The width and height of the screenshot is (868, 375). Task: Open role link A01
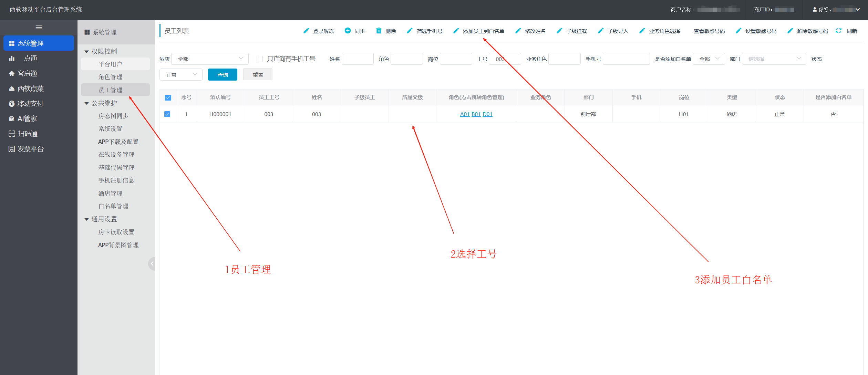click(465, 114)
